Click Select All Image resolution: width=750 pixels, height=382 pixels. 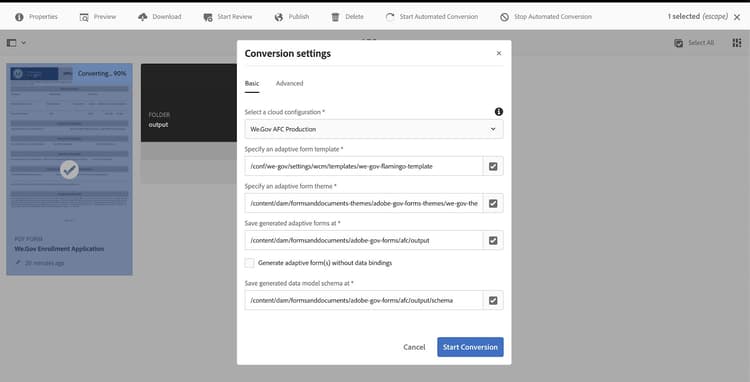coord(694,43)
